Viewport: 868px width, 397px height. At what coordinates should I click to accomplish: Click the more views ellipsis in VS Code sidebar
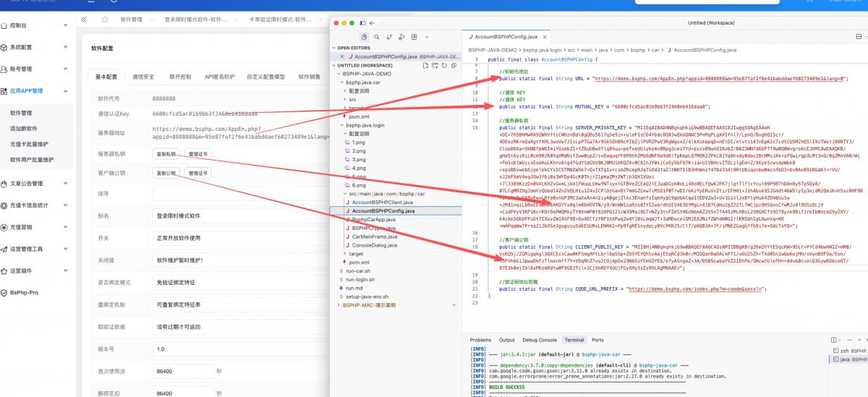coord(427,37)
